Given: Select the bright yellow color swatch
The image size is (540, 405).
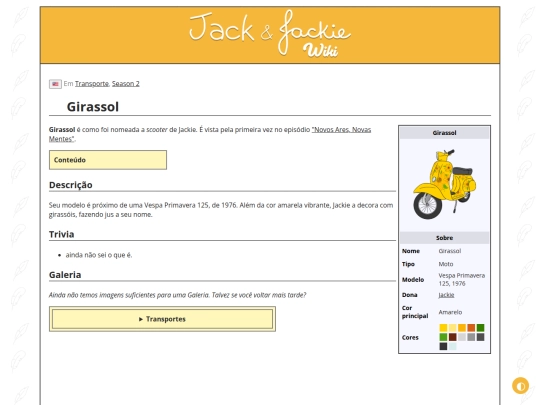Looking at the screenshot, I should point(443,328).
